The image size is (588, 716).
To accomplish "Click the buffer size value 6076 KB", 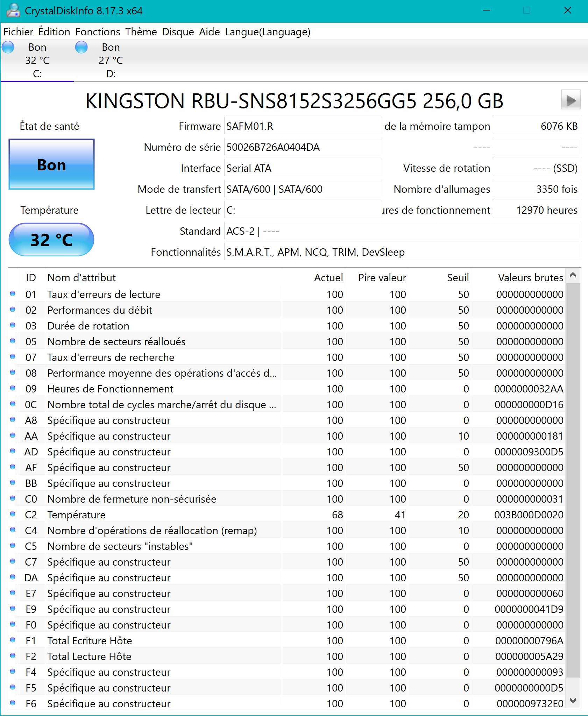I will pos(537,126).
